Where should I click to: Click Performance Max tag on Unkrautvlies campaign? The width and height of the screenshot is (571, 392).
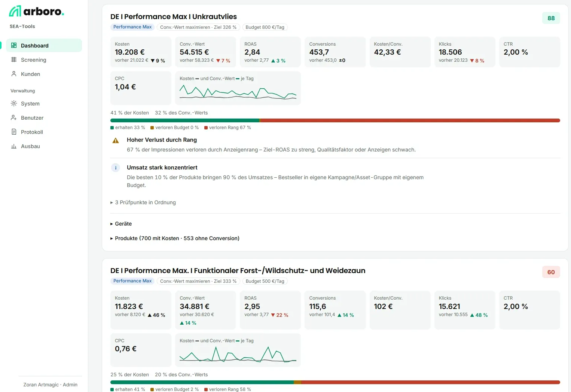pyautogui.click(x=132, y=27)
